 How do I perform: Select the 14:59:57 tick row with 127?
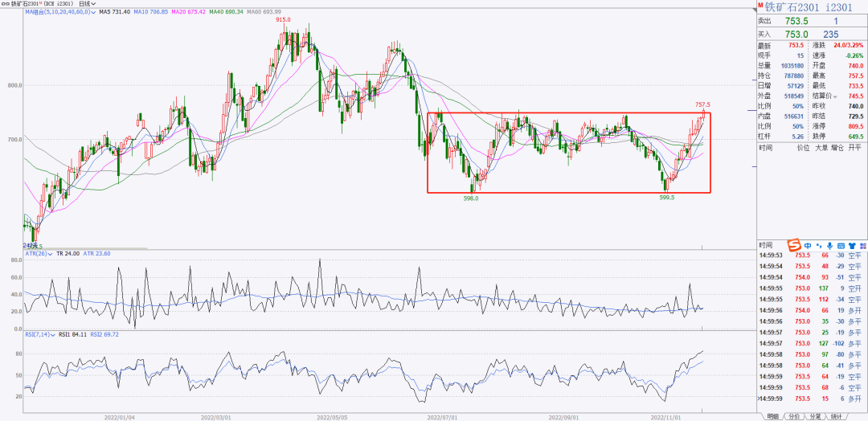click(x=811, y=343)
